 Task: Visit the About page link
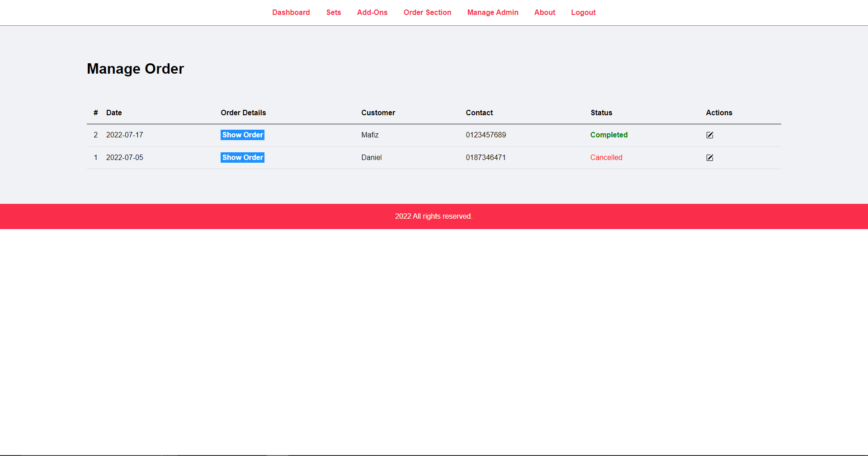(545, 13)
